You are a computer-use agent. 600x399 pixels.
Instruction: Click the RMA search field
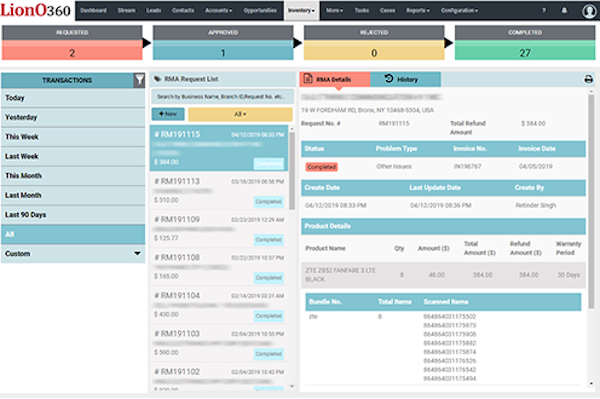223,97
